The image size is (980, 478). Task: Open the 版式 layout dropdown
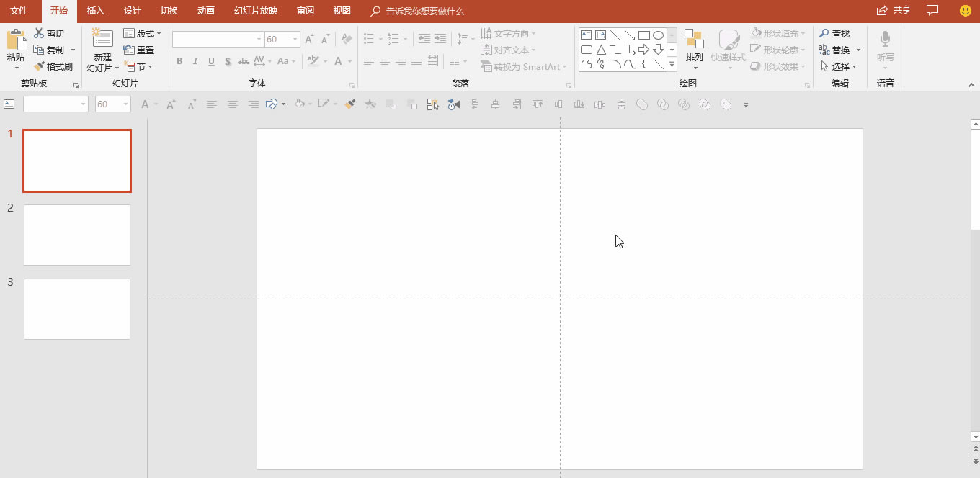(142, 34)
